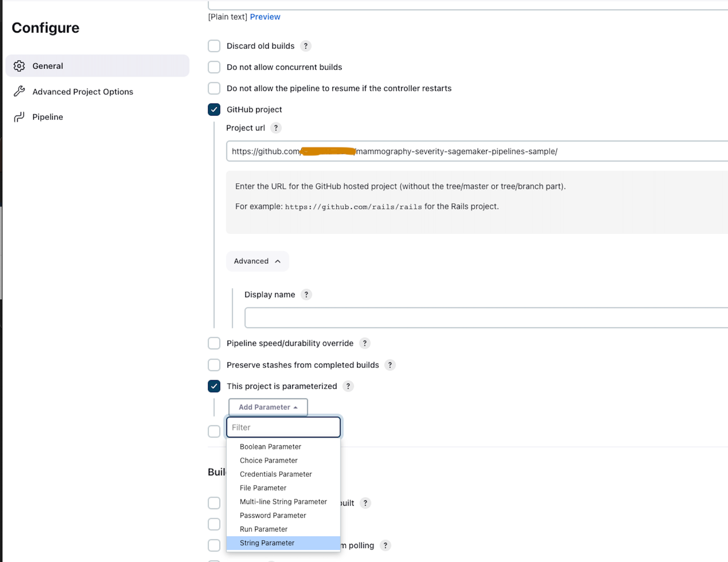728x562 pixels.
Task: Show help icon next to Project url
Action: pos(276,128)
